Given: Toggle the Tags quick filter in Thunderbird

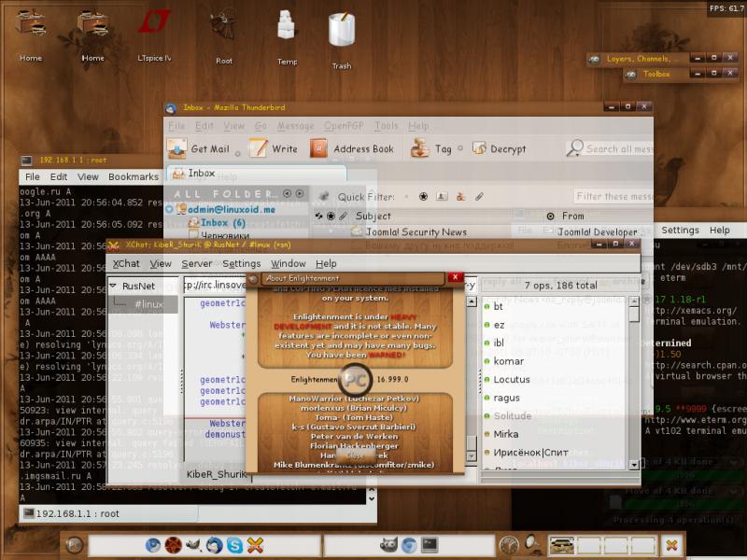Looking at the screenshot, I should pyautogui.click(x=460, y=197).
